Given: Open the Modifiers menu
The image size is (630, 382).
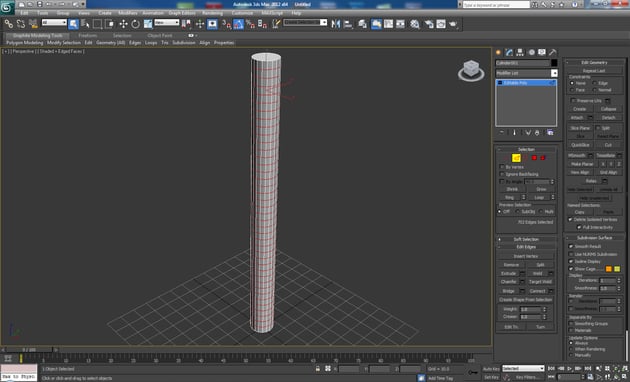Looking at the screenshot, I should (x=128, y=13).
